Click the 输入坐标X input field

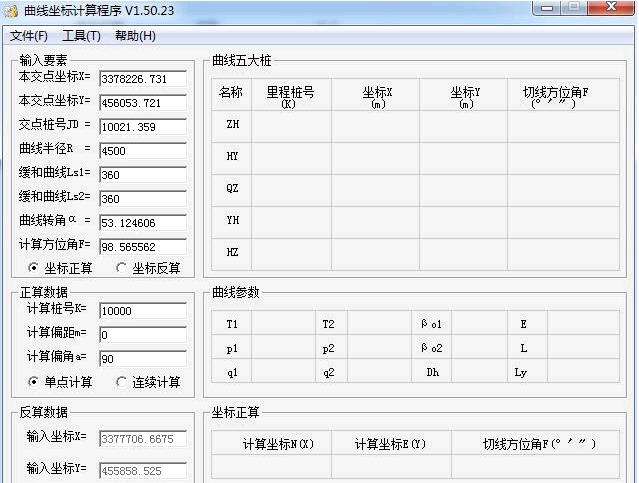[x=143, y=439]
